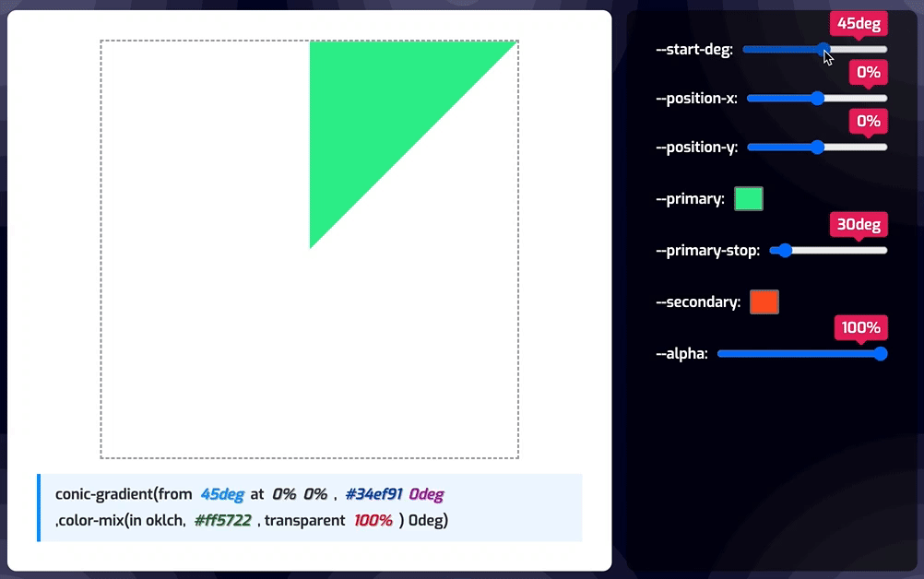924x579 pixels.
Task: Click the #ff5722 color code text
Action: 223,521
